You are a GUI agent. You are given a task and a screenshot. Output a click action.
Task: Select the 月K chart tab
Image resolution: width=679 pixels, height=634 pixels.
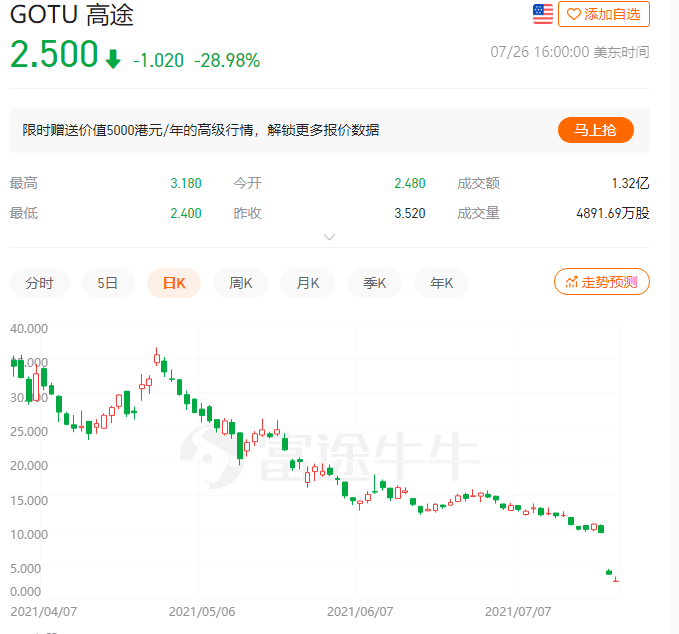click(x=307, y=283)
